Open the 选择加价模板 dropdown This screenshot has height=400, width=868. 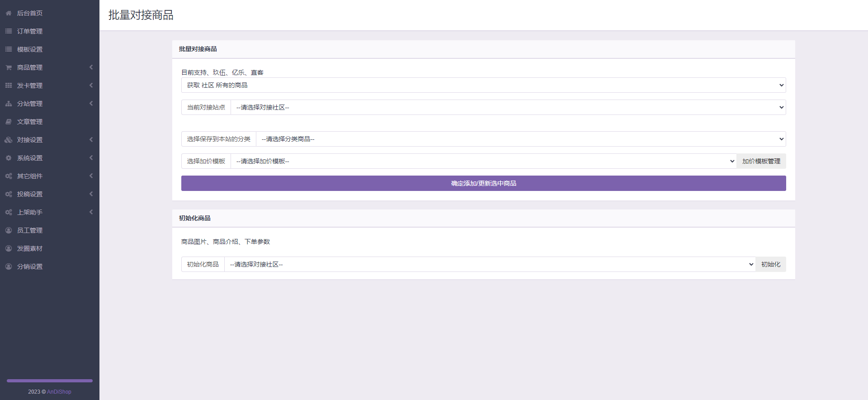coord(483,161)
